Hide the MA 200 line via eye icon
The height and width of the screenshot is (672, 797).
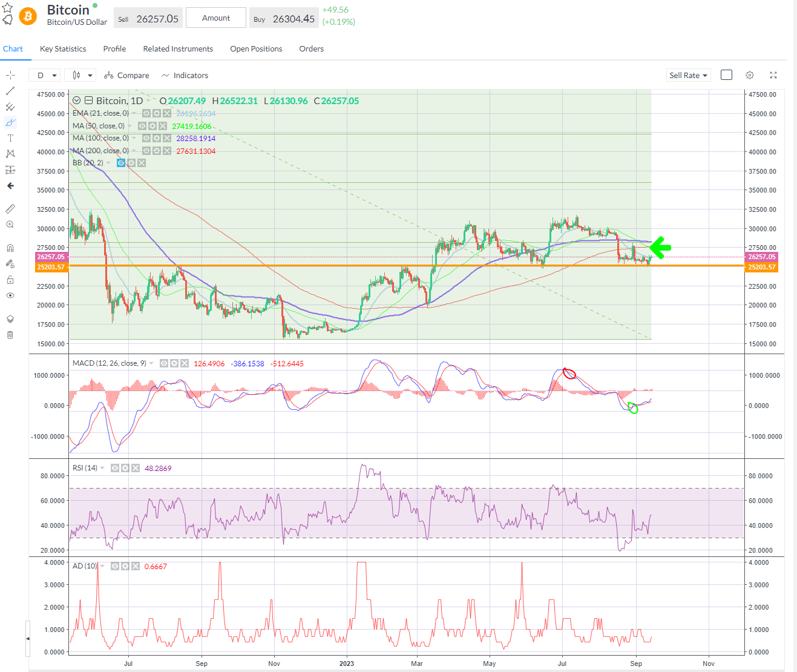pos(146,151)
